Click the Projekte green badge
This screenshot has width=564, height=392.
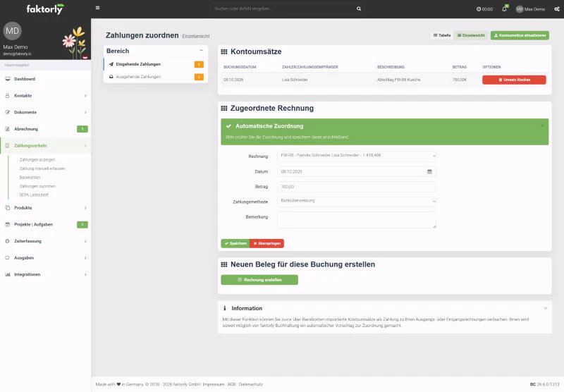pos(82,225)
